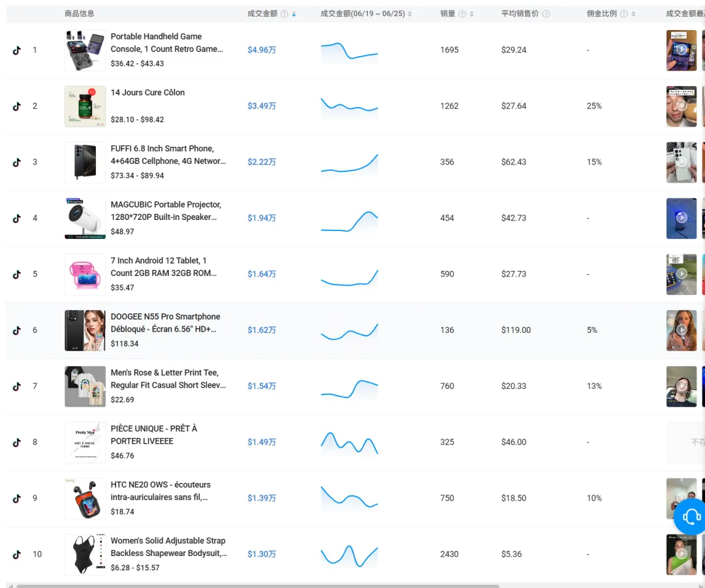Sort by 销量 column arrows
This screenshot has width=705, height=588.
click(472, 14)
